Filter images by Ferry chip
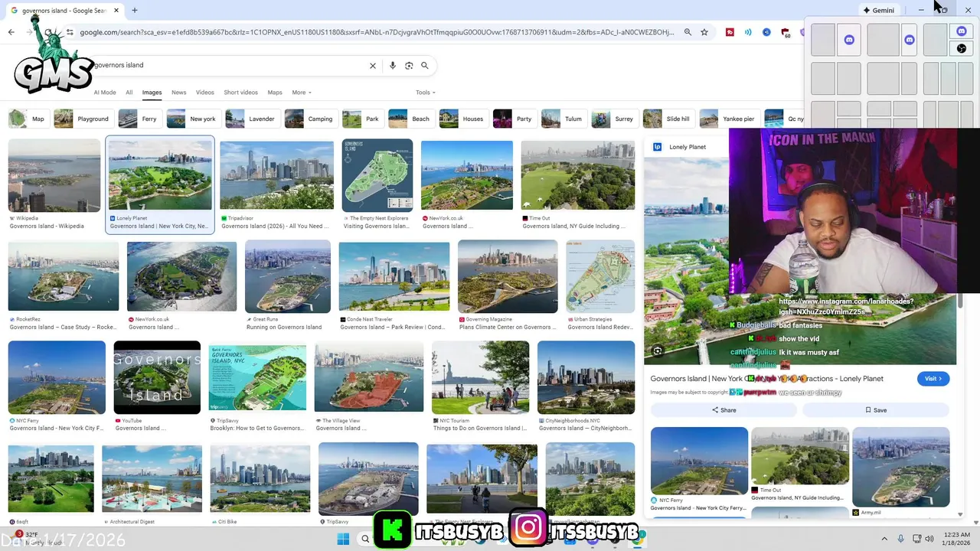This screenshot has height=551, width=980. pyautogui.click(x=139, y=119)
